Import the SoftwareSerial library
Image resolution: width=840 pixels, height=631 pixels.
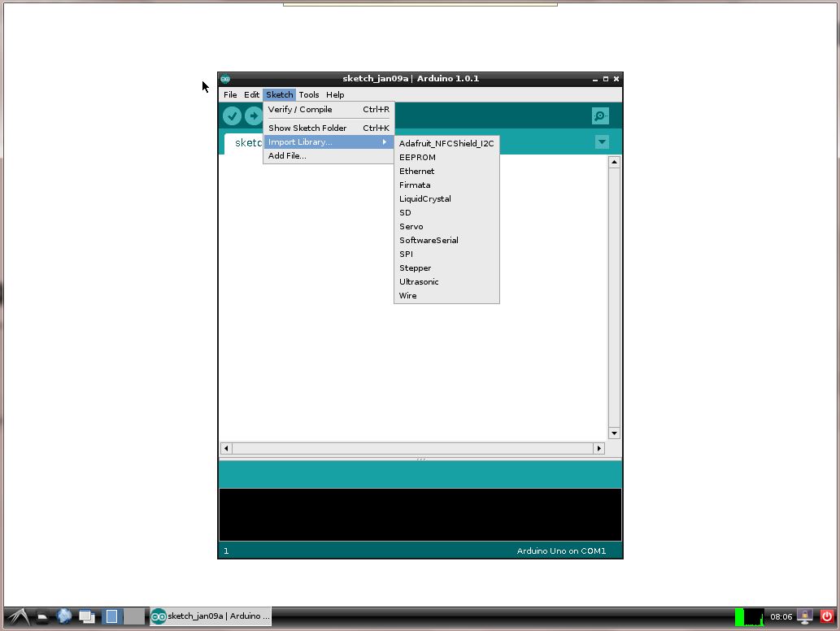pyautogui.click(x=446, y=241)
